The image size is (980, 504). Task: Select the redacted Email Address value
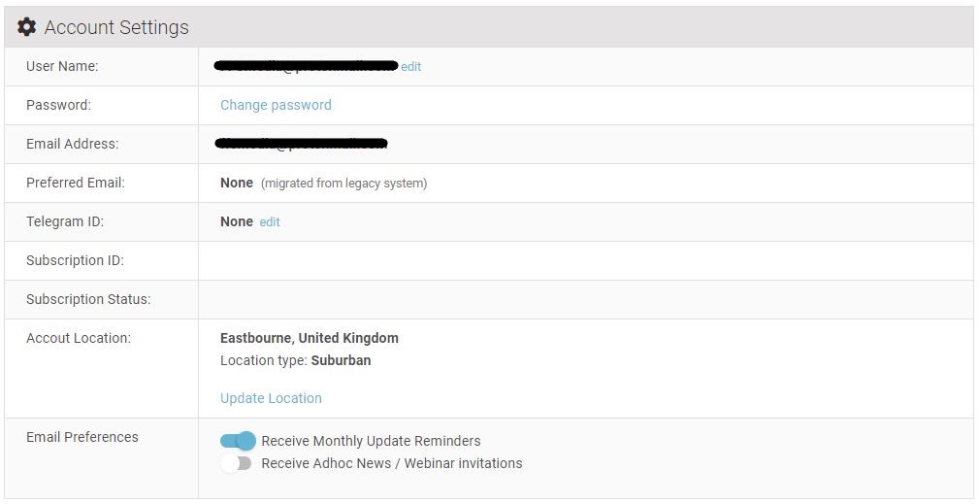pyautogui.click(x=301, y=144)
